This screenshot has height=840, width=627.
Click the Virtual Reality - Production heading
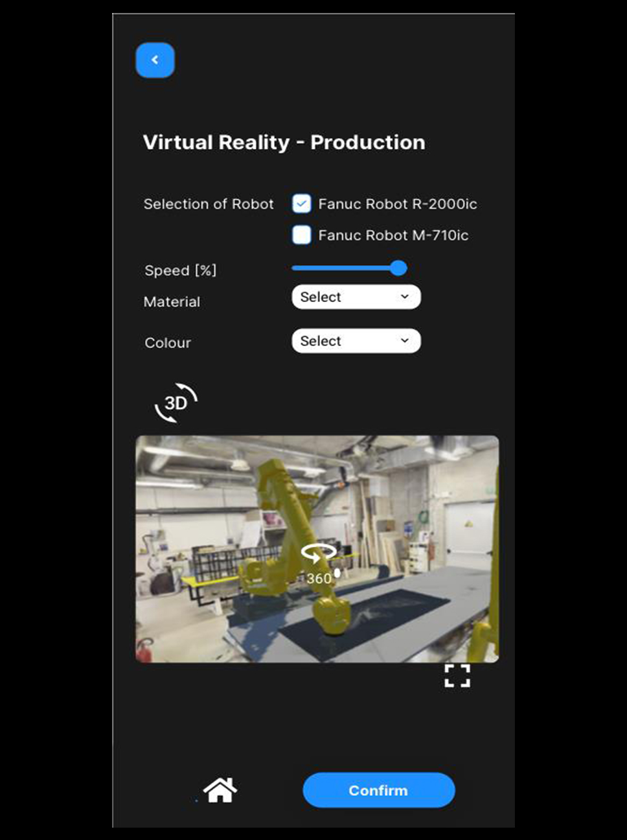284,143
